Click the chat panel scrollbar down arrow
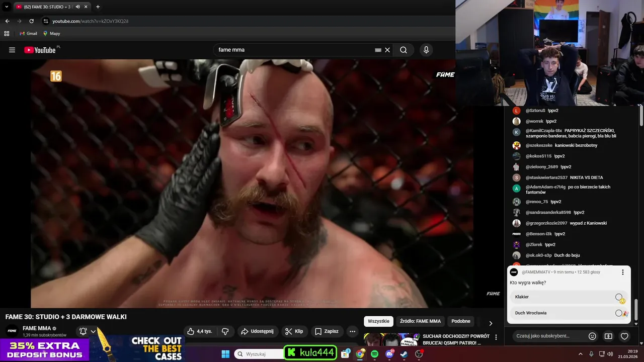644x362 pixels. [636, 324]
